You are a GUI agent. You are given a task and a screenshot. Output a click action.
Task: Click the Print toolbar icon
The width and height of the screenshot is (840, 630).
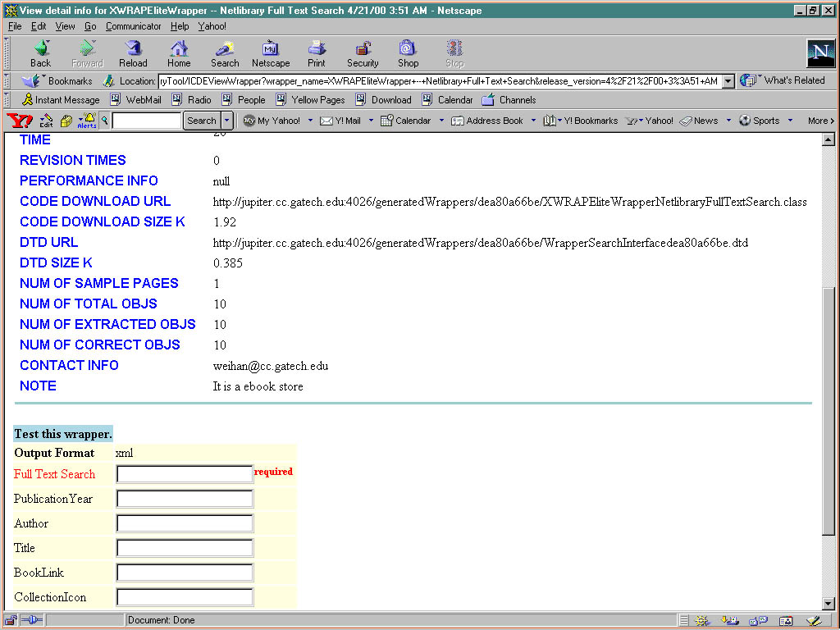pyautogui.click(x=317, y=53)
